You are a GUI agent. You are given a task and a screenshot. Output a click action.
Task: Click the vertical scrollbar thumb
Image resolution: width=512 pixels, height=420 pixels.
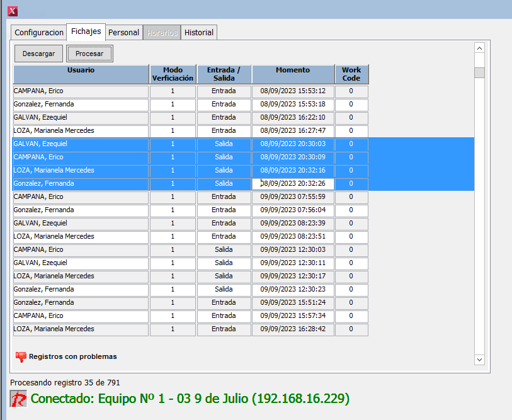coord(479,72)
